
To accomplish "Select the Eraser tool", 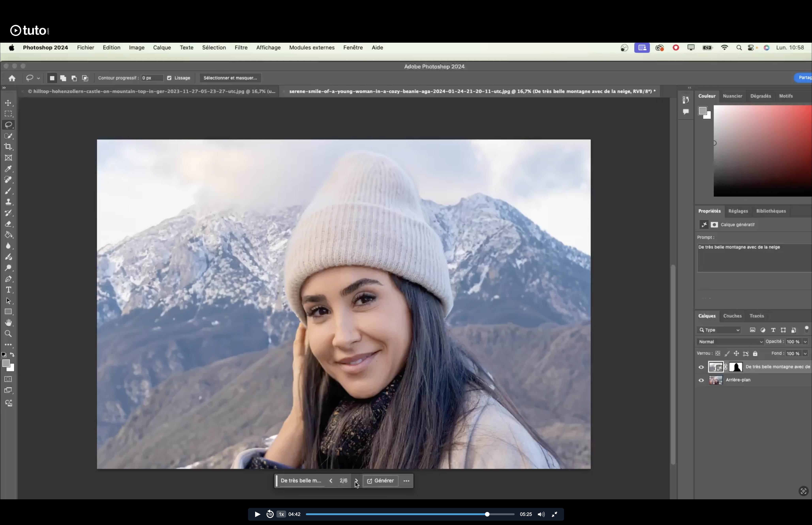I will 8,224.
